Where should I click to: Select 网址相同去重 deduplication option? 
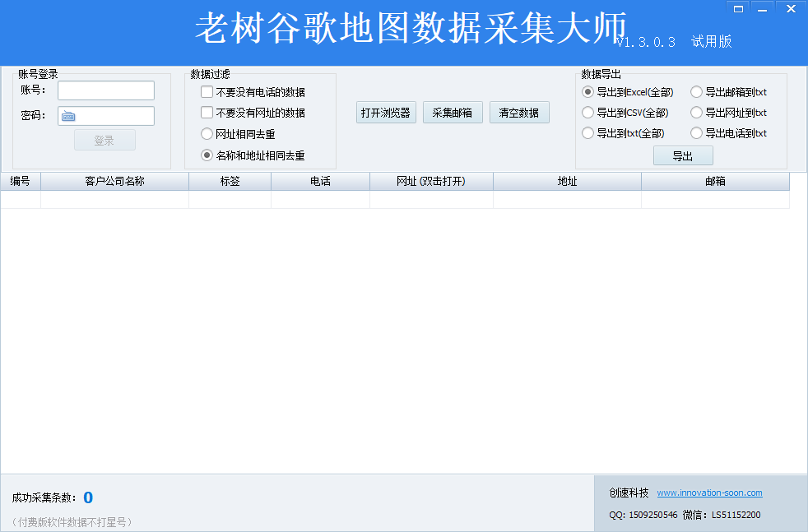[x=207, y=133]
